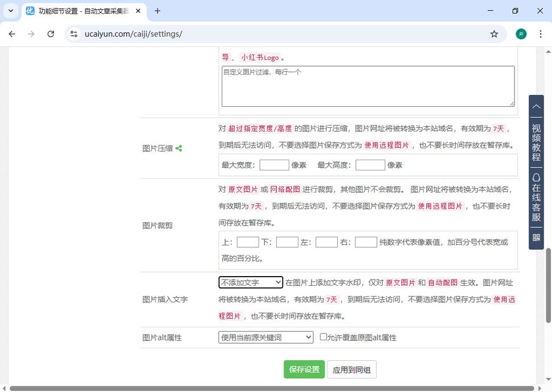Open the green Chrome profile avatar
The image size is (552, 392).
[521, 34]
